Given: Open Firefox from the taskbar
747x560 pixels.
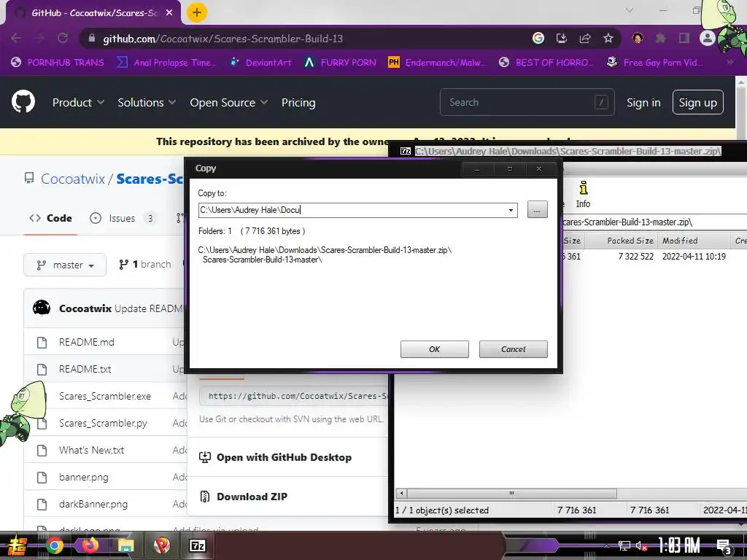Looking at the screenshot, I should (x=90, y=545).
